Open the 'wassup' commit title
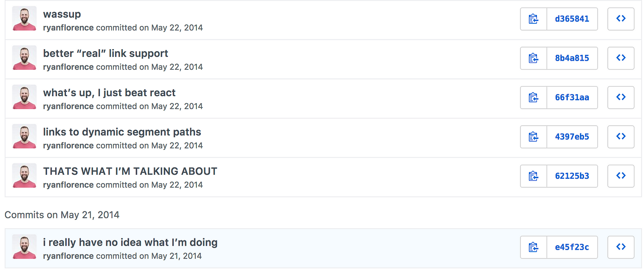 point(62,14)
